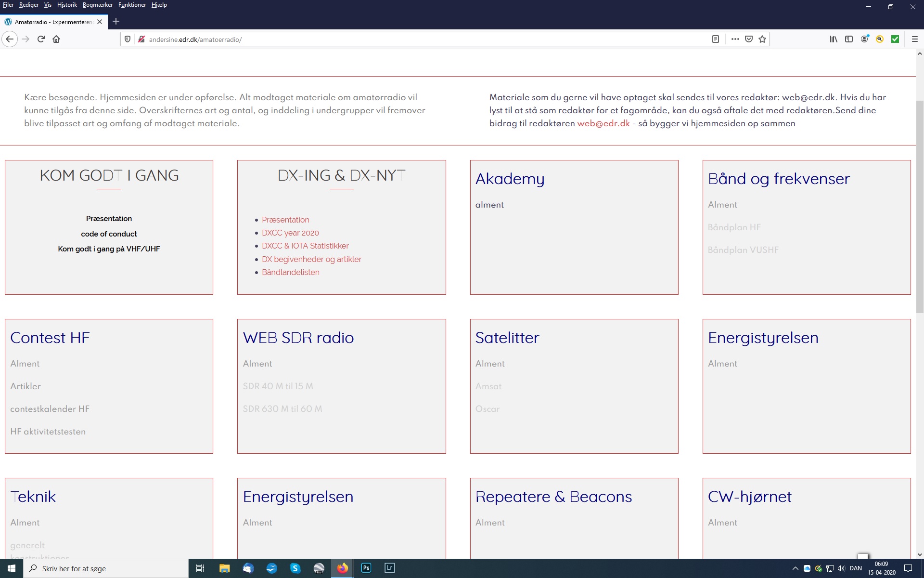Open Photoshop from the taskbar
This screenshot has height=578, width=924.
click(366, 568)
